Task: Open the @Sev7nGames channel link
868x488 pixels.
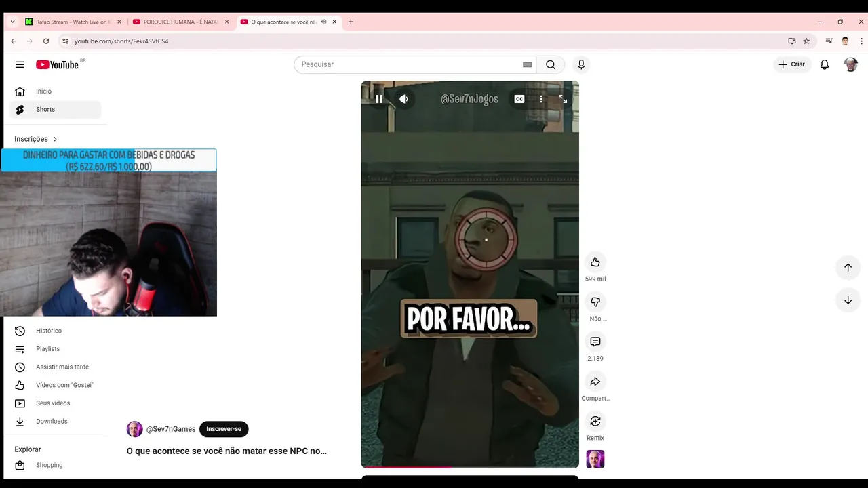Action: [171, 429]
